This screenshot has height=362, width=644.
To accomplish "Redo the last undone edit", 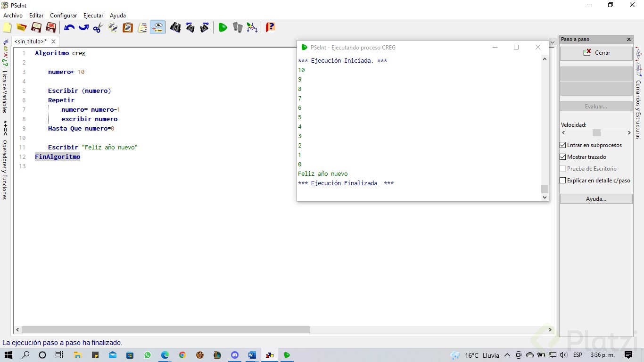I will tap(84, 27).
